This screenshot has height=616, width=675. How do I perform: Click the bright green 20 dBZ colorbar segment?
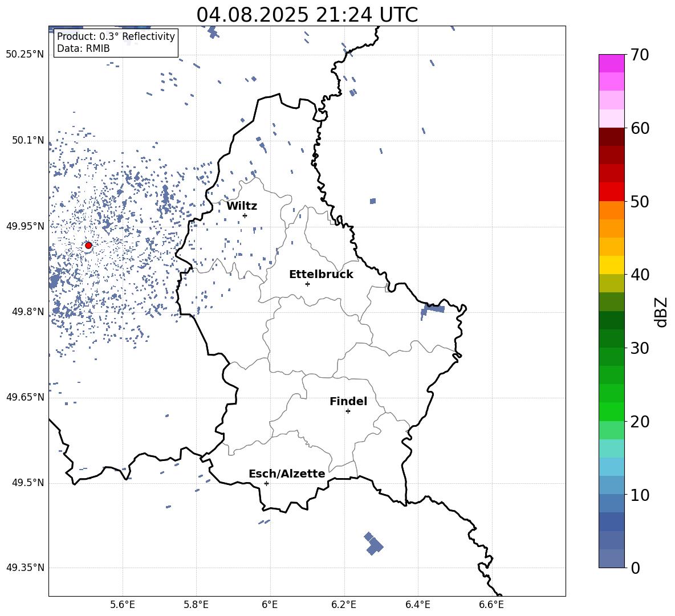click(x=611, y=411)
